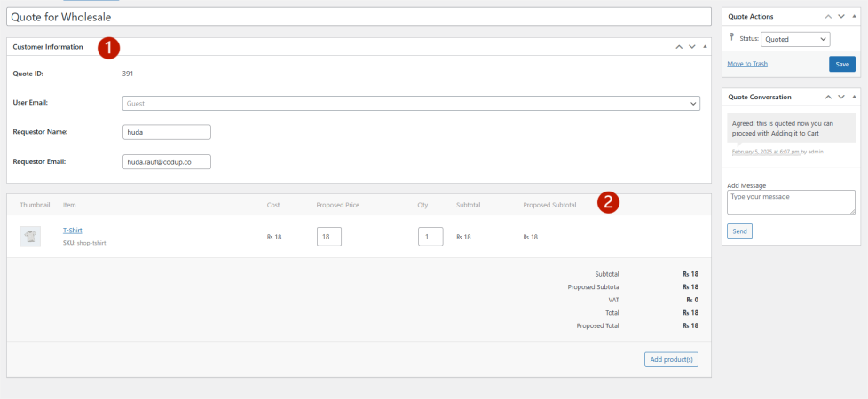Collapse the Quote Conversation panel
Viewport: 868px width, 399px height.
pyautogui.click(x=854, y=97)
